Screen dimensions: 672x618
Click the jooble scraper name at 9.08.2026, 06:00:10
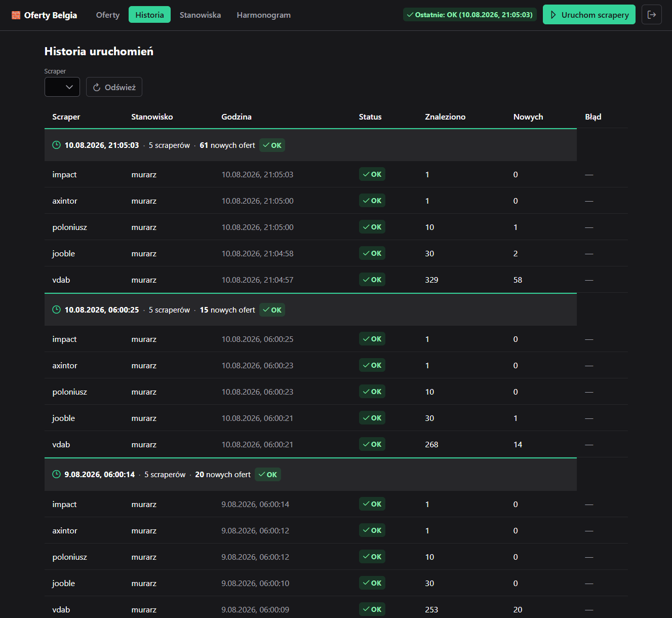coord(63,583)
